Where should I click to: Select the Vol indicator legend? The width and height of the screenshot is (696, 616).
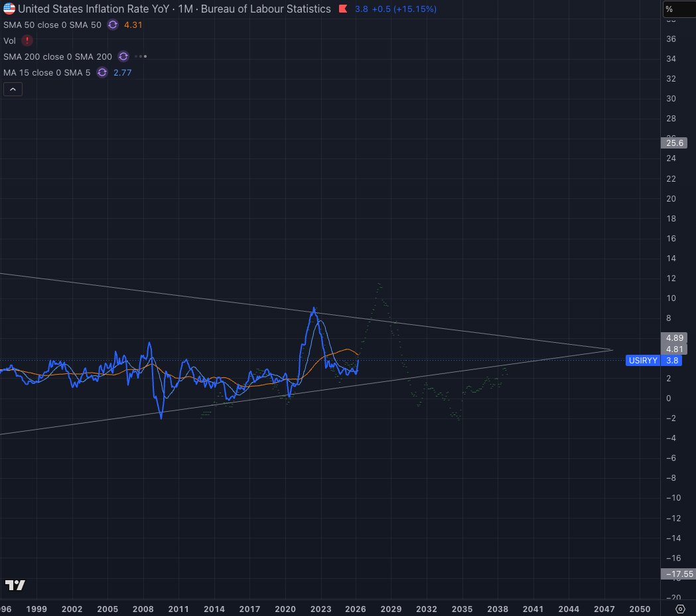pos(9,41)
